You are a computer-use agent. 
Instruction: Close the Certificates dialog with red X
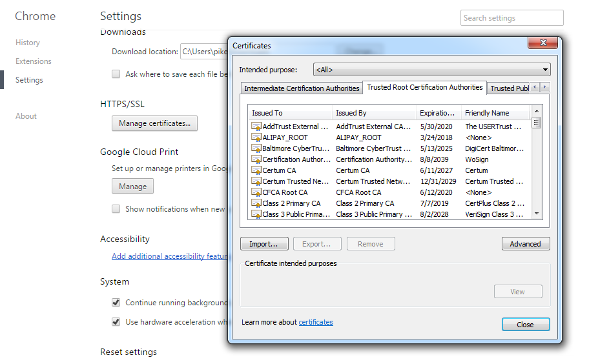click(x=542, y=43)
